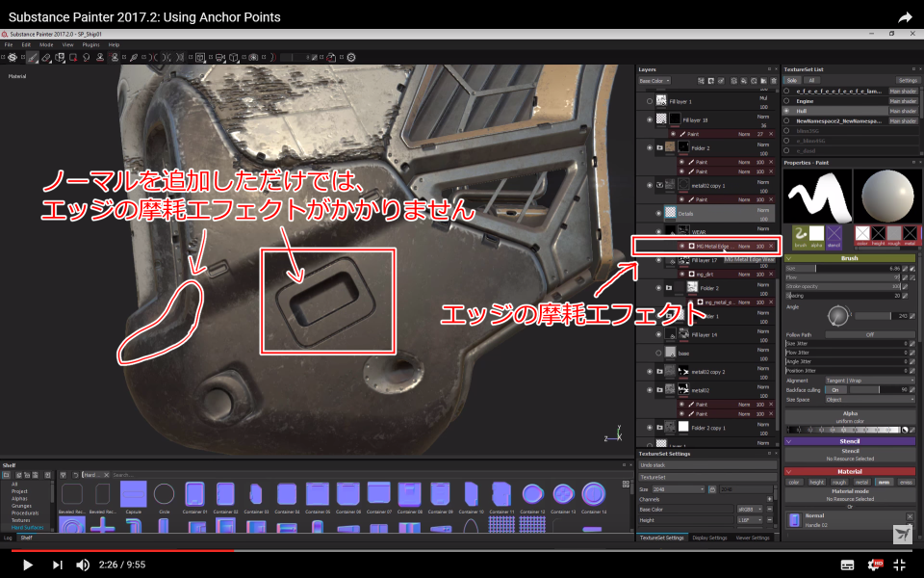Toggle visibility of base layer
Screen dimensions: 924x578
658,353
